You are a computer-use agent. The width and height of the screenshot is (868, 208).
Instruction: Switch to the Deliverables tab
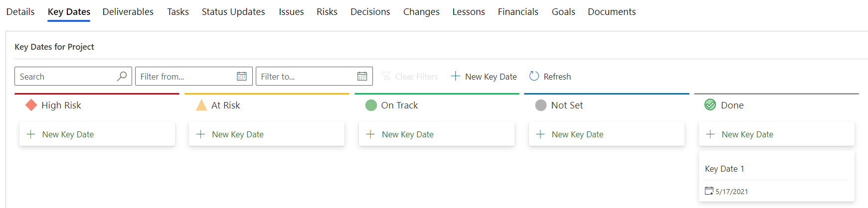[128, 11]
